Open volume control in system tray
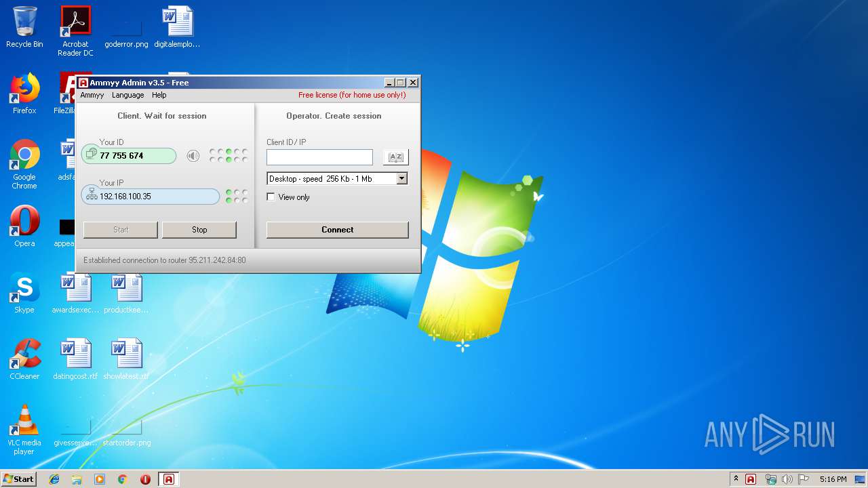This screenshot has height=488, width=868. point(787,479)
